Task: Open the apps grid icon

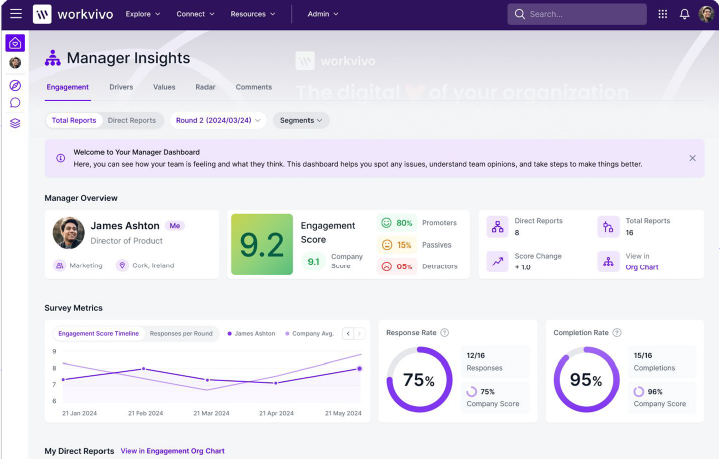Action: coord(662,14)
